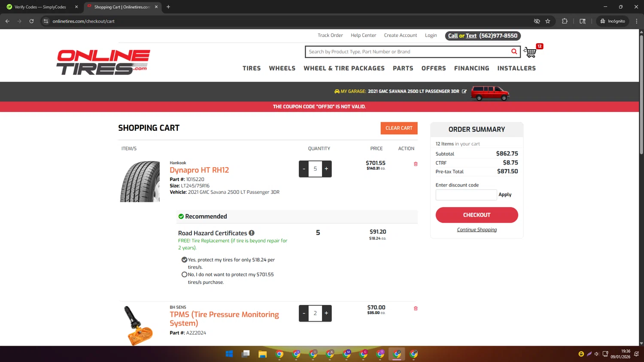Focus the discount code input field
The height and width of the screenshot is (362, 644).
tap(466, 195)
